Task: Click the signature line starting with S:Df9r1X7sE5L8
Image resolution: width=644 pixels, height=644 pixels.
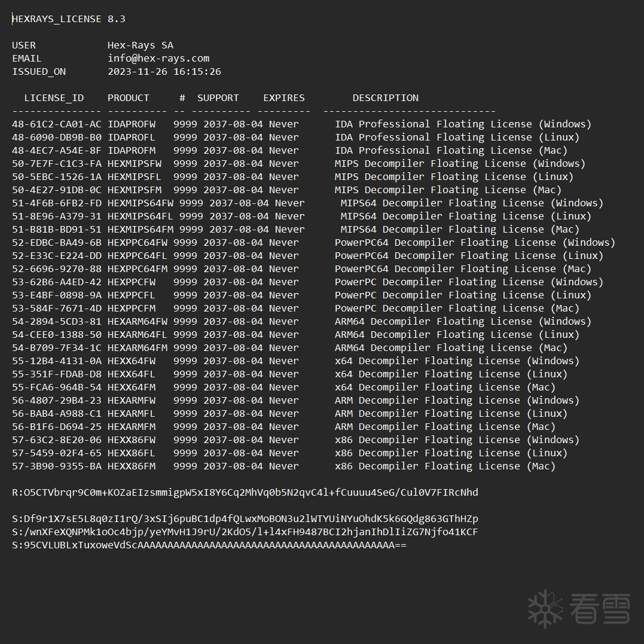Action: [245, 519]
